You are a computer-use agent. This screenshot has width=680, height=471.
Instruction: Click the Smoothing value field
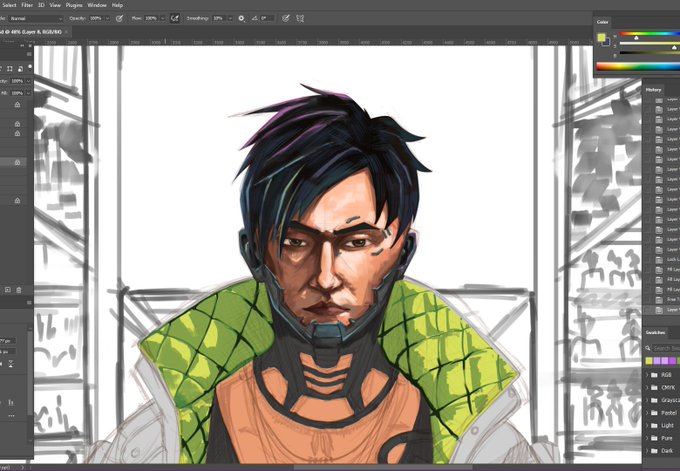point(219,19)
